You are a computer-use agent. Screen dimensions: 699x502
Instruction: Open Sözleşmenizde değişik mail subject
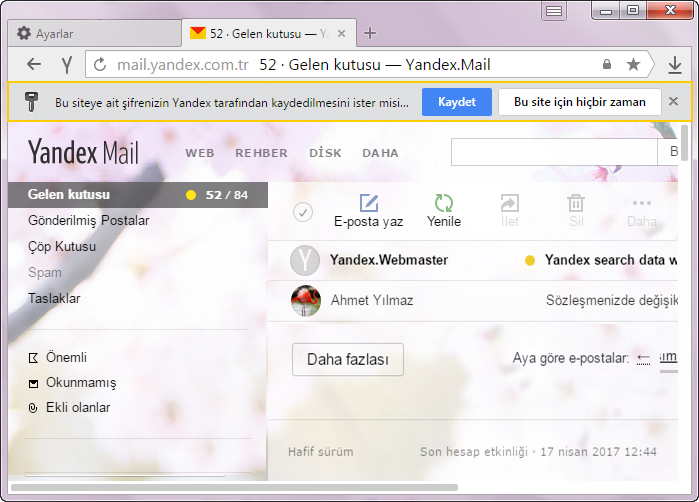pos(612,300)
